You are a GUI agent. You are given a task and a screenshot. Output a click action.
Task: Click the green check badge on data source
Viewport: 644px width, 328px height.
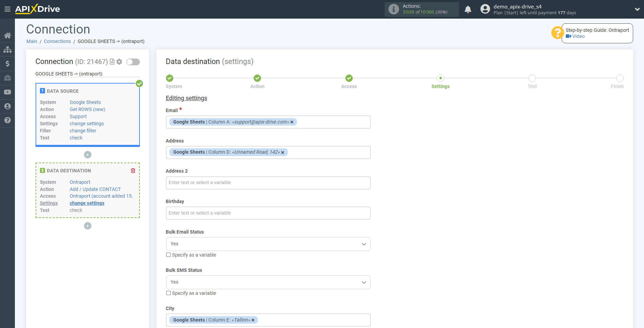point(139,84)
